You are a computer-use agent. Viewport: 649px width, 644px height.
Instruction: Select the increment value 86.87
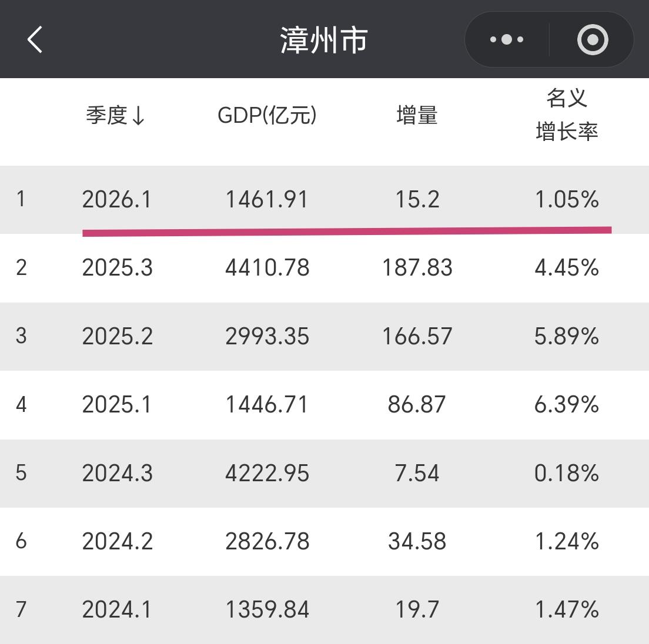[417, 404]
